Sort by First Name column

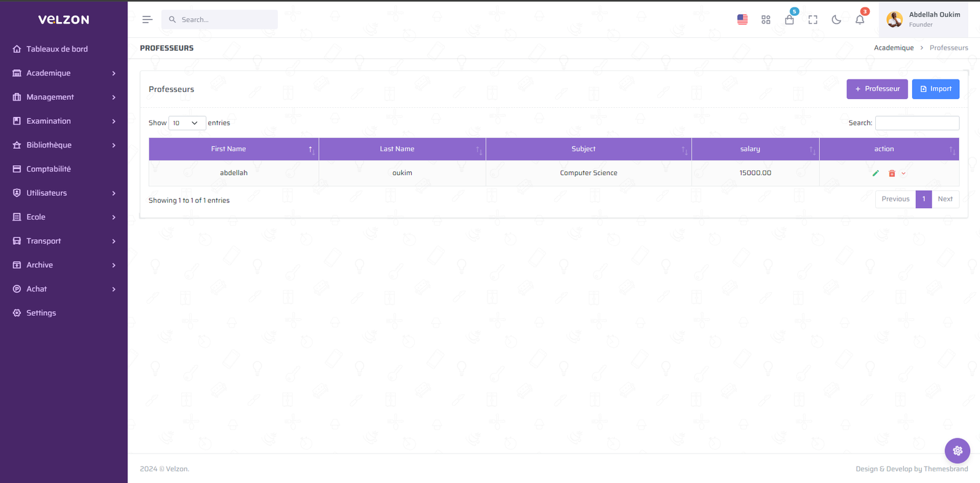point(233,149)
